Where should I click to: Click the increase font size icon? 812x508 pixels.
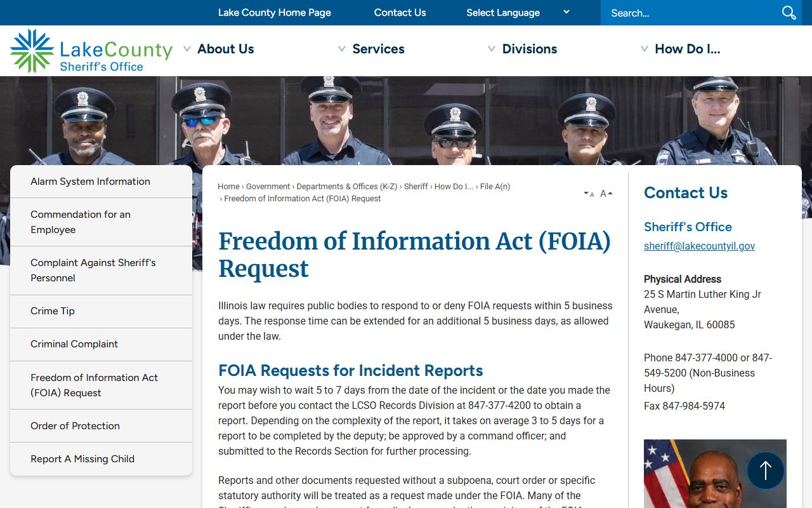pos(606,194)
